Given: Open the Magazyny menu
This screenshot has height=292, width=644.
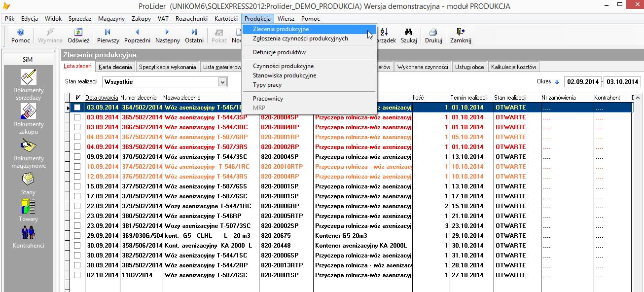Looking at the screenshot, I should (x=111, y=18).
